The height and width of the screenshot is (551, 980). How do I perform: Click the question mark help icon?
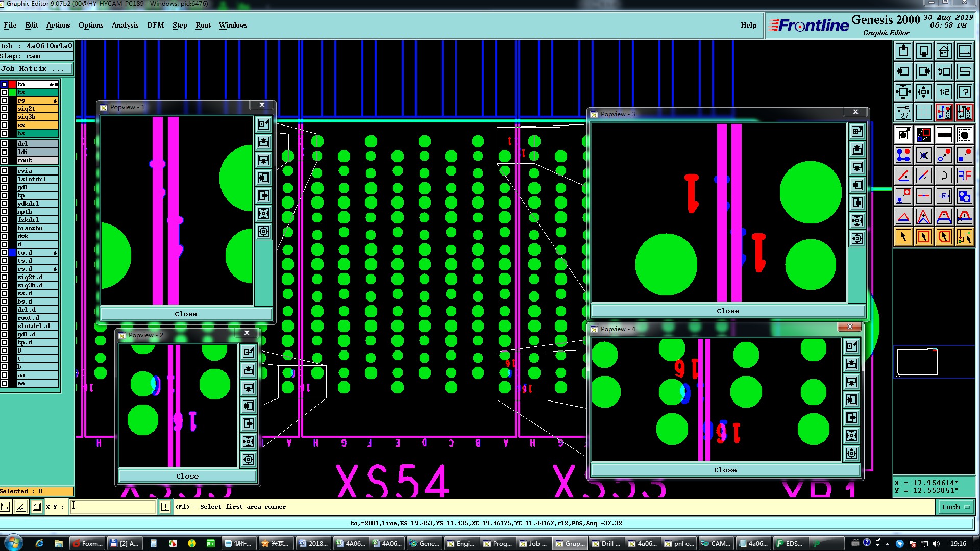(x=964, y=92)
